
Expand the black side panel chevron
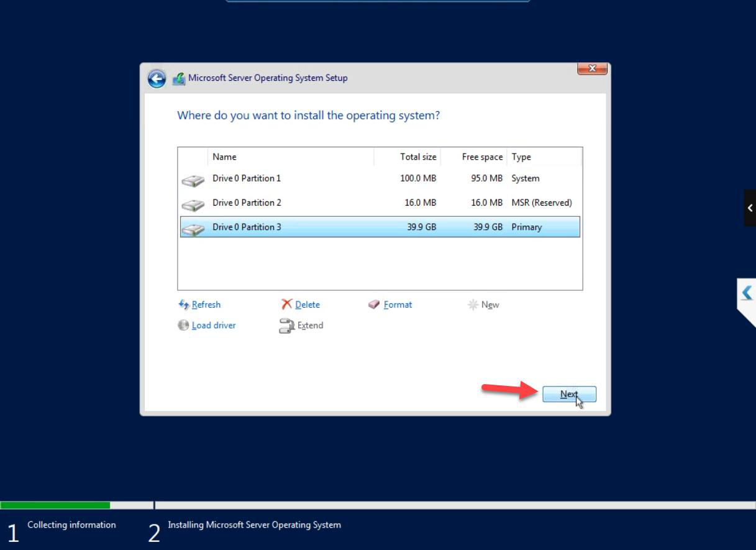750,208
